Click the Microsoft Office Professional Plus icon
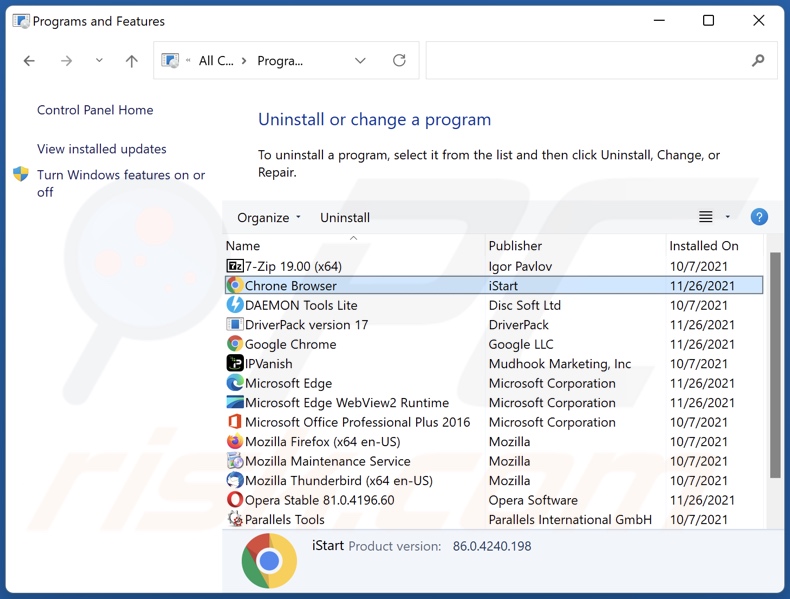Screen dimensions: 790x599 coord(235,422)
